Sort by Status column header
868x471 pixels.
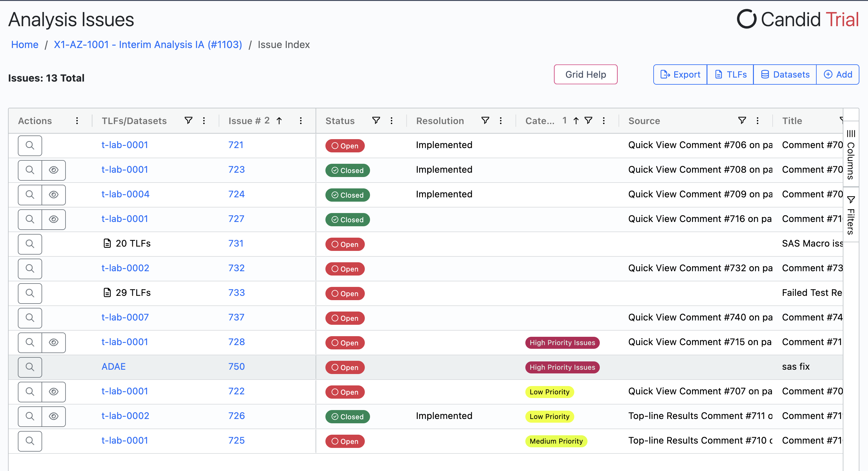tap(340, 121)
